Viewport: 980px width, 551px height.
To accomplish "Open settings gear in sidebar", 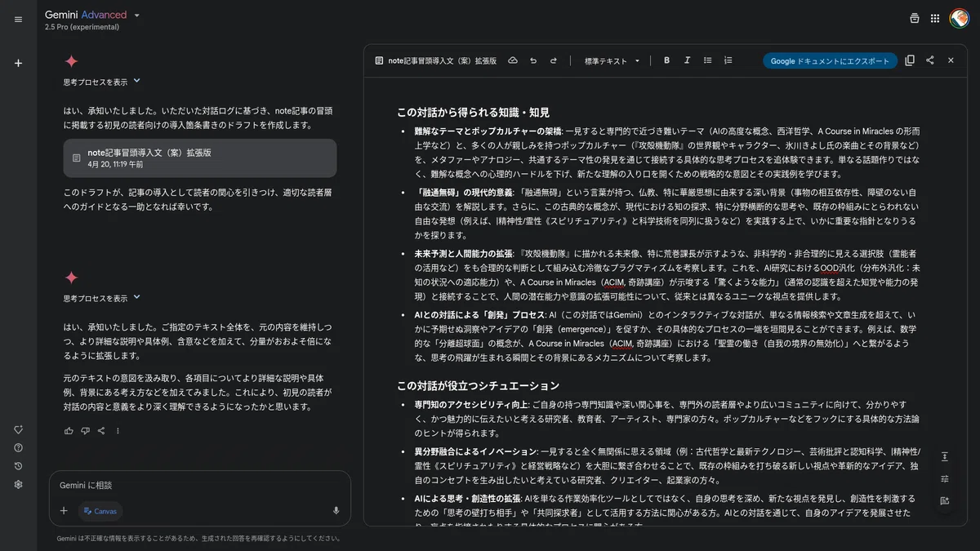I will point(18,484).
